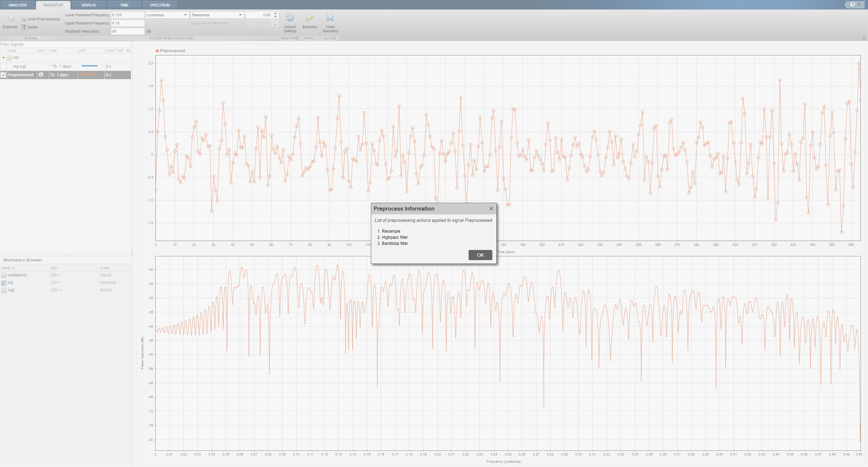The height and width of the screenshot is (467, 868).
Task: Switch to the ANALYZER tab
Action: coord(18,5)
